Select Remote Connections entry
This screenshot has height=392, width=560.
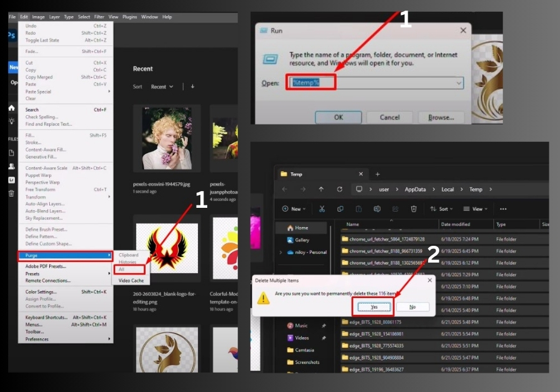pyautogui.click(x=66, y=281)
